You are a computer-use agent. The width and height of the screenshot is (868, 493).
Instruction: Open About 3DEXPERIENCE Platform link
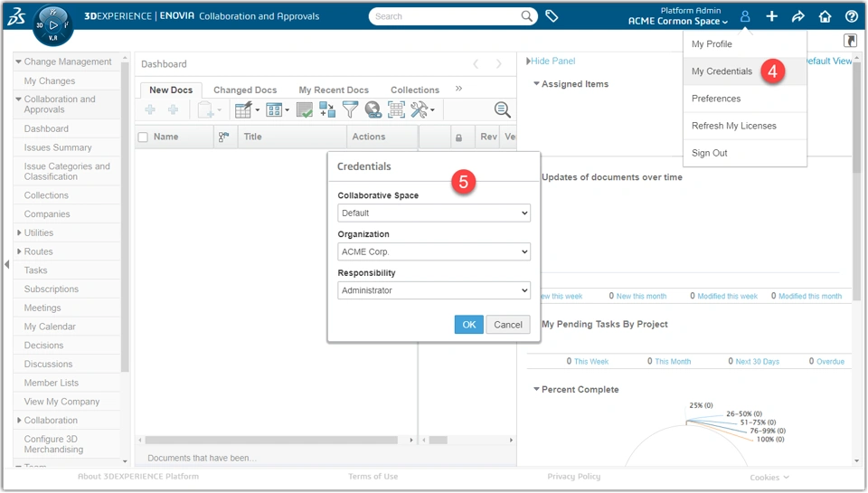click(x=138, y=477)
